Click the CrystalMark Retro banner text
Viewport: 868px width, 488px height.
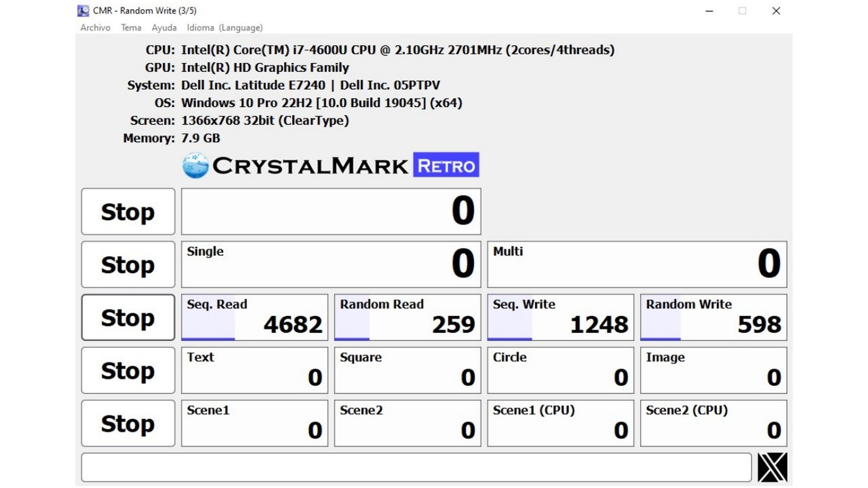point(346,165)
